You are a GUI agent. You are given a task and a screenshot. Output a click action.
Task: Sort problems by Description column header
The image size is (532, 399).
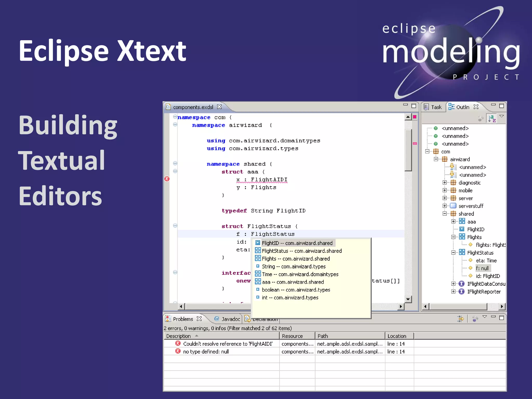[x=221, y=336]
